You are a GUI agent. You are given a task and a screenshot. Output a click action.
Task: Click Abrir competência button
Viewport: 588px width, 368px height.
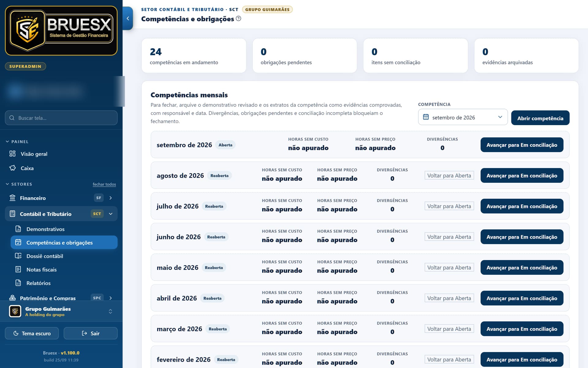click(x=540, y=118)
